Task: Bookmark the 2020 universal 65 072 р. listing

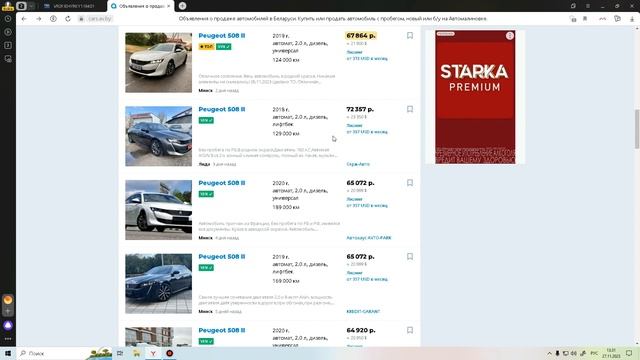Action: [x=410, y=183]
